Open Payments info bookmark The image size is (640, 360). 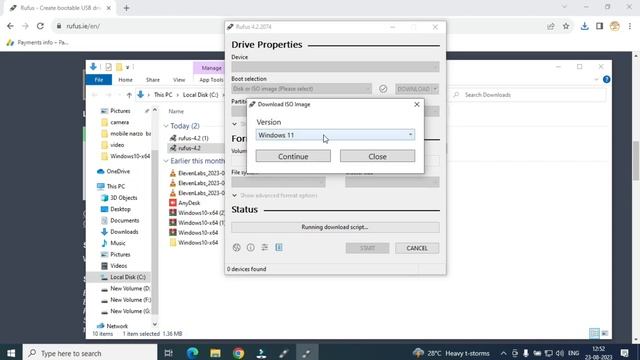(38, 42)
